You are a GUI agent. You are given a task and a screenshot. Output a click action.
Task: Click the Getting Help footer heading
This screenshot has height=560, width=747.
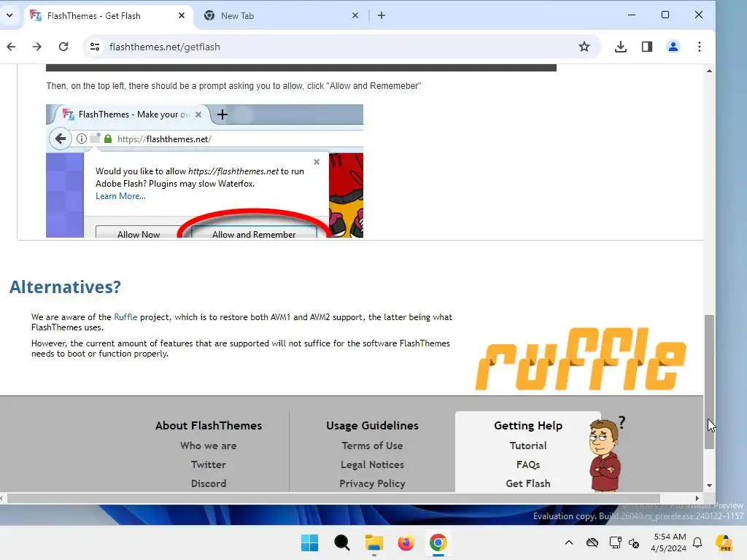click(x=528, y=425)
